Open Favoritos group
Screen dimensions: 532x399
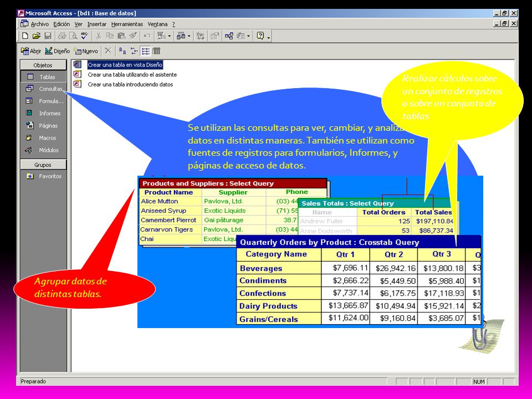click(44, 176)
